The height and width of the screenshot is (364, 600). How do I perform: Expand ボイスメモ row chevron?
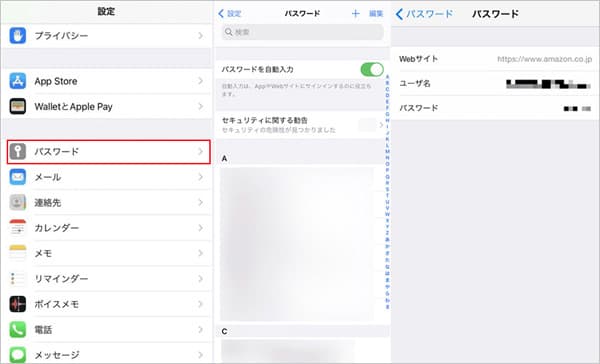tap(201, 304)
